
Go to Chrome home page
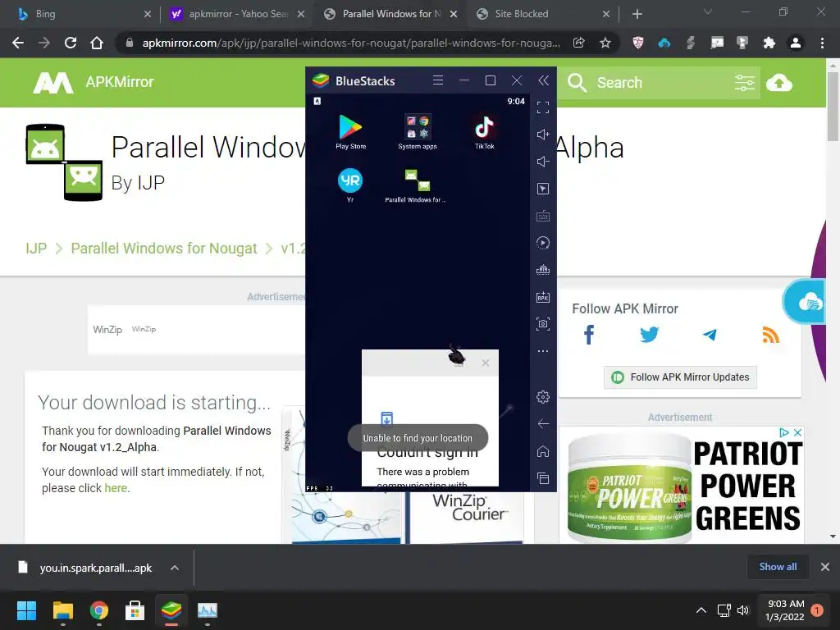pyautogui.click(x=97, y=43)
